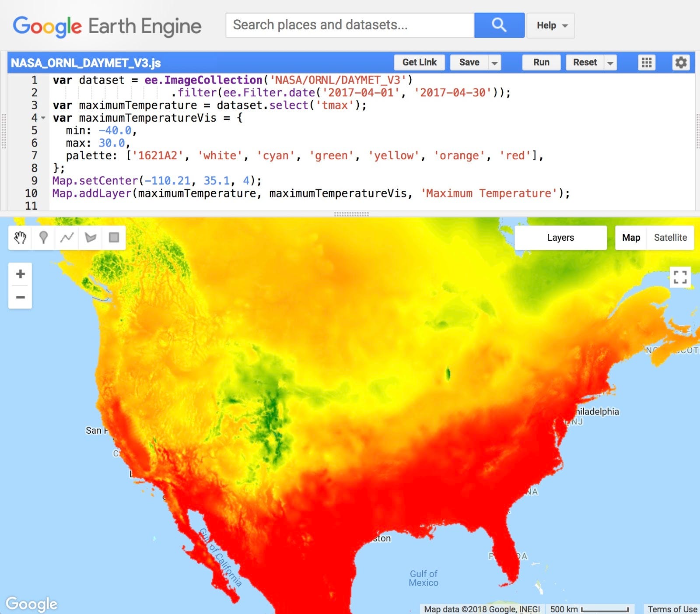This screenshot has width=700, height=614.
Task: Click the '2017-04-01' date string
Action: (361, 93)
